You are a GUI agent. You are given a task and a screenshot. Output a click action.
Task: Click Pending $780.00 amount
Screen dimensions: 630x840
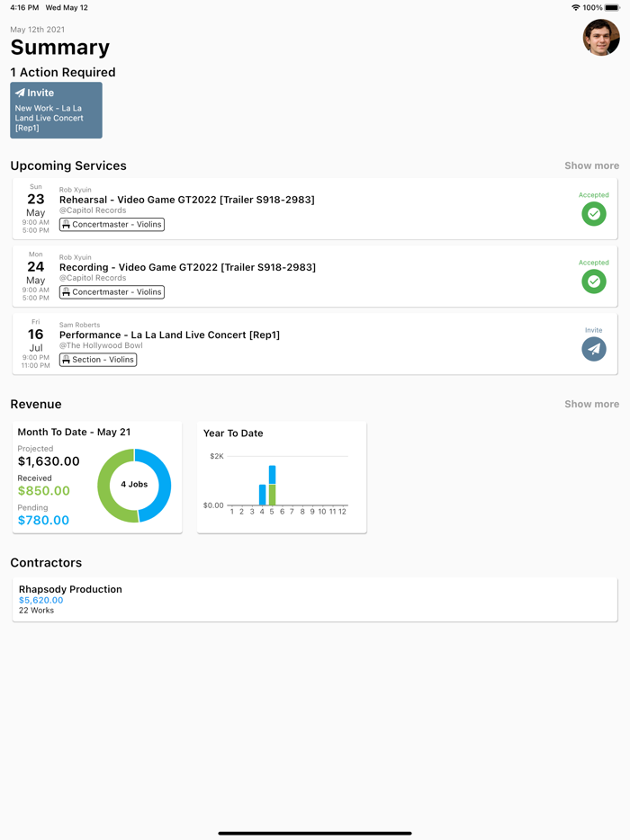(43, 520)
